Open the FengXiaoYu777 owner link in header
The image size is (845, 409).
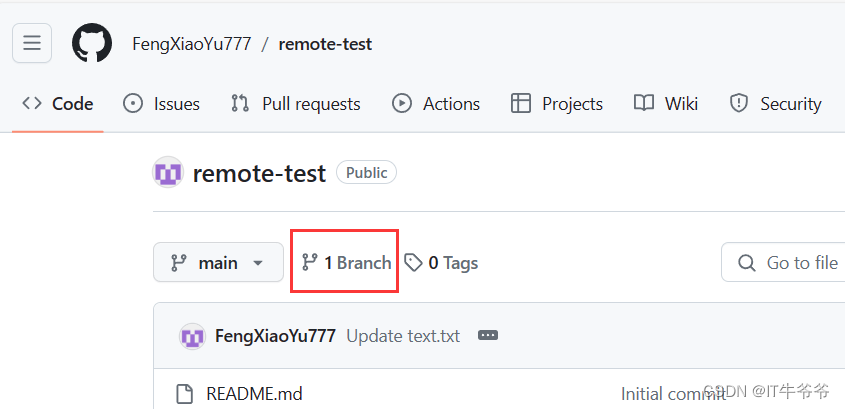click(x=191, y=44)
